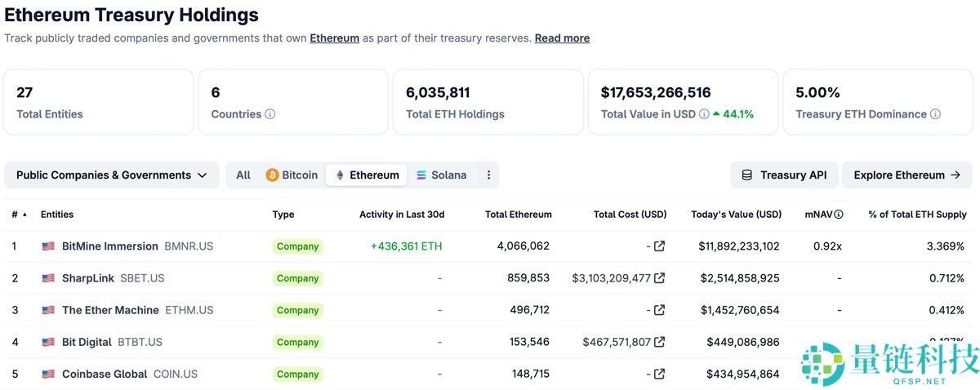This screenshot has width=980, height=390.
Task: Click the US flag beside BitMine Immersion
Action: [48, 246]
